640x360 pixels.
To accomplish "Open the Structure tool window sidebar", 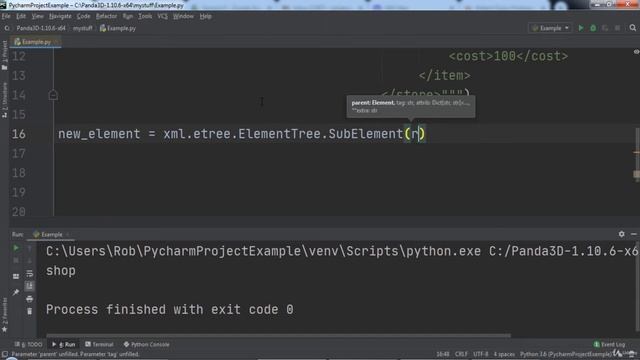I will click(x=4, y=100).
